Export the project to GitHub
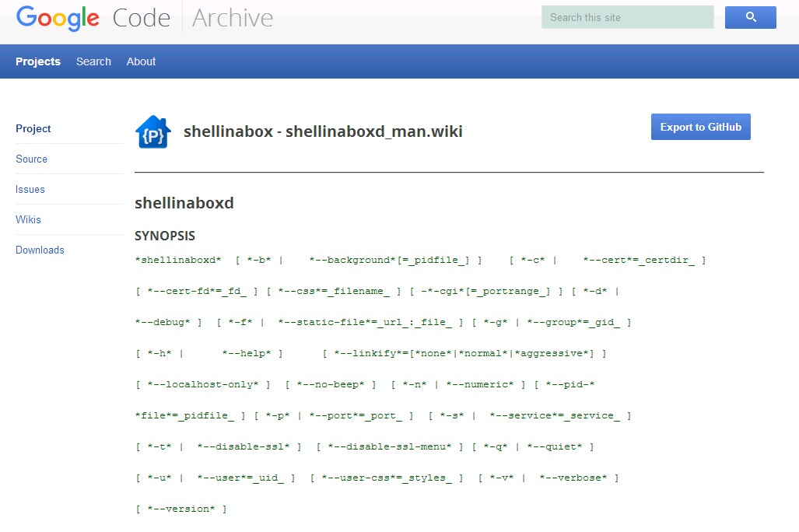The image size is (799, 532). tap(701, 127)
